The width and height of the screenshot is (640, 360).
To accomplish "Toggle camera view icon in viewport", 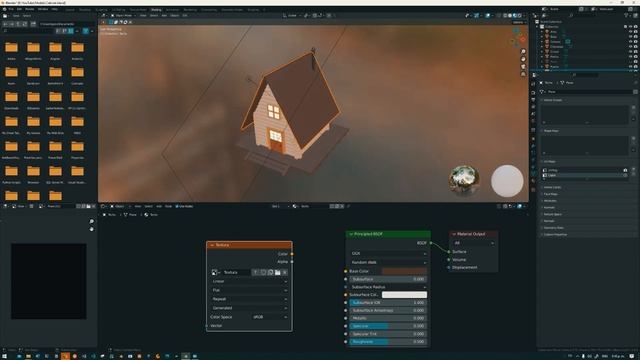I will pyautogui.click(x=523, y=66).
